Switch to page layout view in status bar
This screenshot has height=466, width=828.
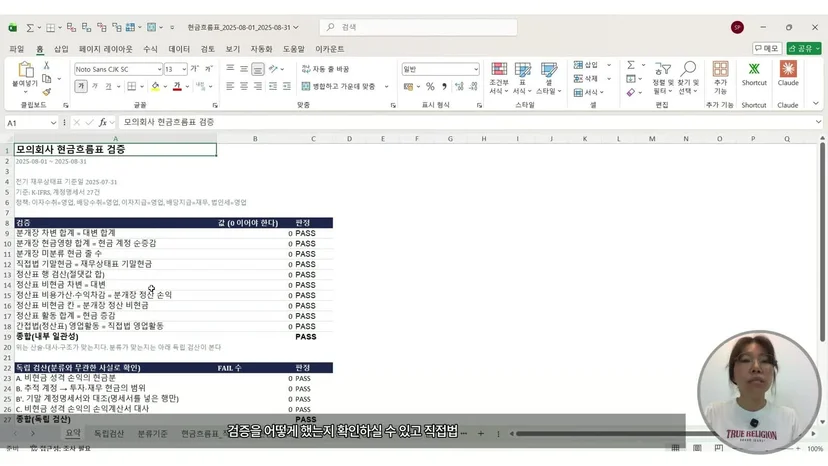click(x=697, y=448)
